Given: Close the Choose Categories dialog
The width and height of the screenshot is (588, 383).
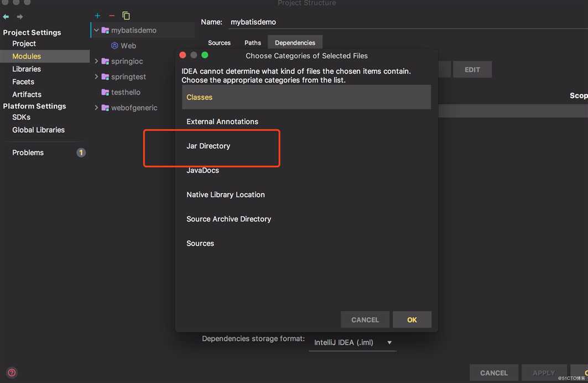Looking at the screenshot, I should 183,55.
